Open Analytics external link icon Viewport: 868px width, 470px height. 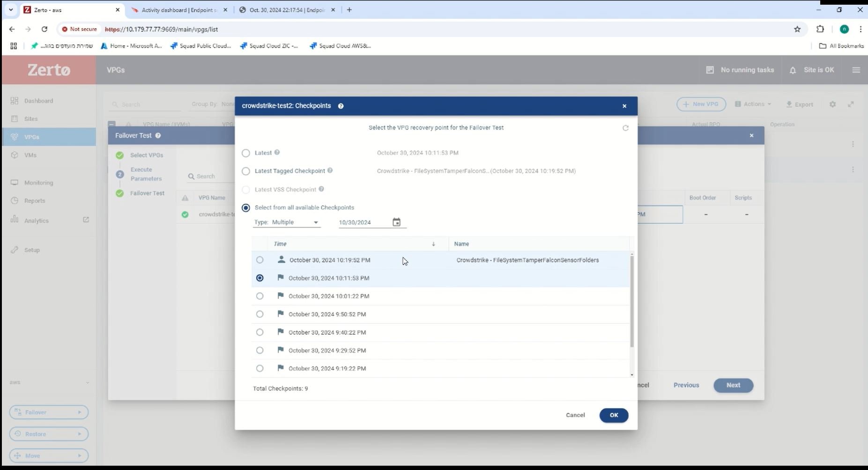86,220
